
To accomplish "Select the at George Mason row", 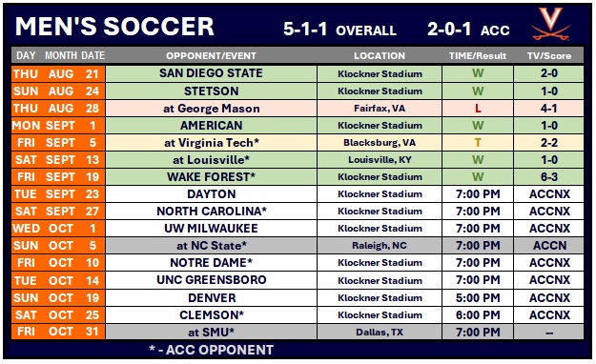I will point(298,109).
